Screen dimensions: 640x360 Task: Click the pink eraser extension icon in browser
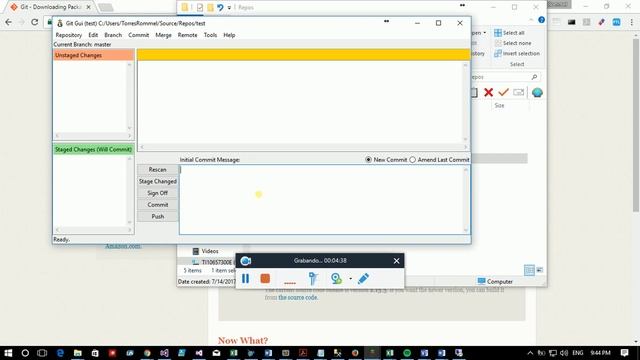pyautogui.click(x=601, y=22)
